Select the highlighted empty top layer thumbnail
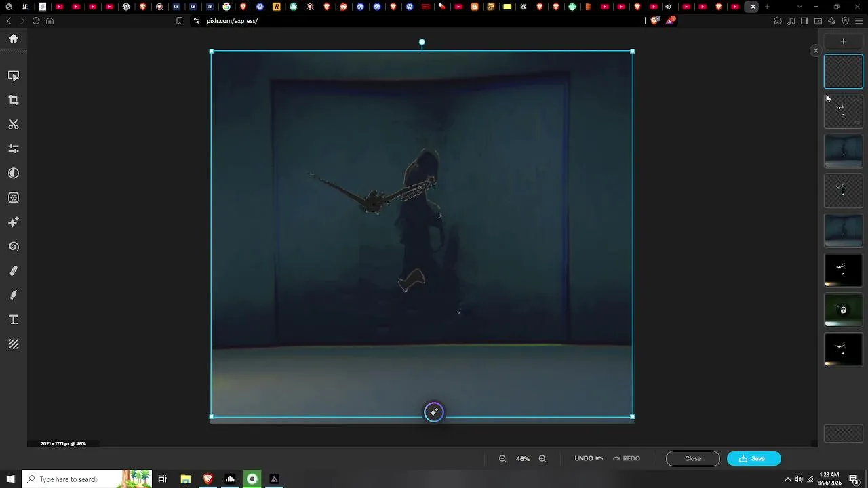This screenshot has height=488, width=868. click(x=844, y=71)
